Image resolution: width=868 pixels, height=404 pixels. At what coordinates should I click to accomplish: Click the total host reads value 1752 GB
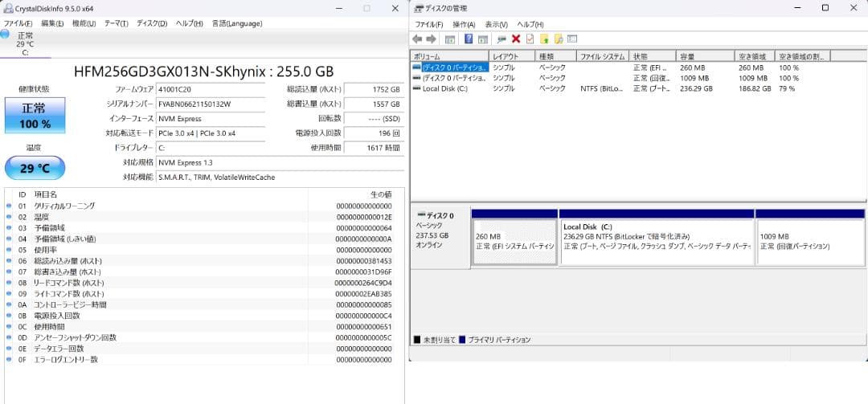coord(374,89)
